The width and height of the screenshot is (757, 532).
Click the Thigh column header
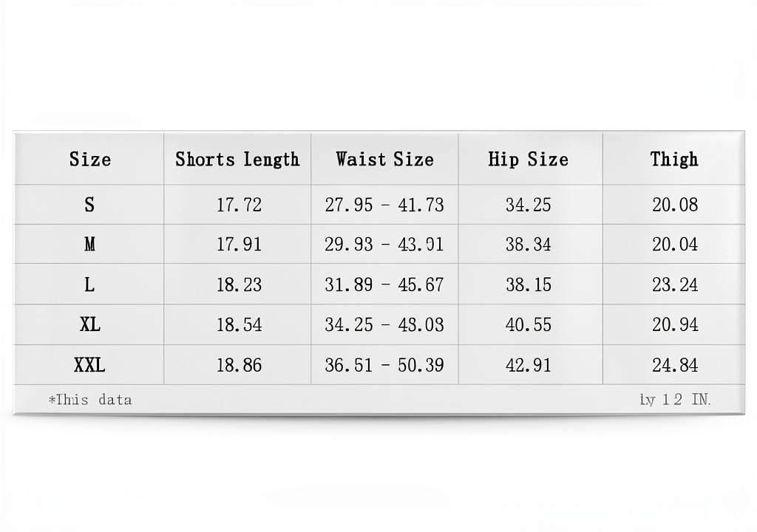coord(674,160)
